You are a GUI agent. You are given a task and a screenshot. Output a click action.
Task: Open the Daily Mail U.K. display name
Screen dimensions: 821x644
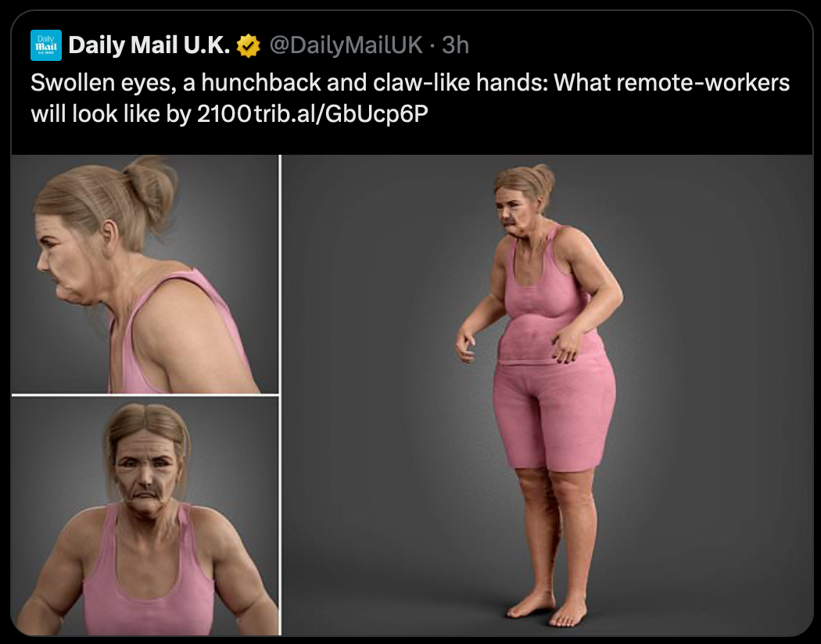click(x=149, y=45)
